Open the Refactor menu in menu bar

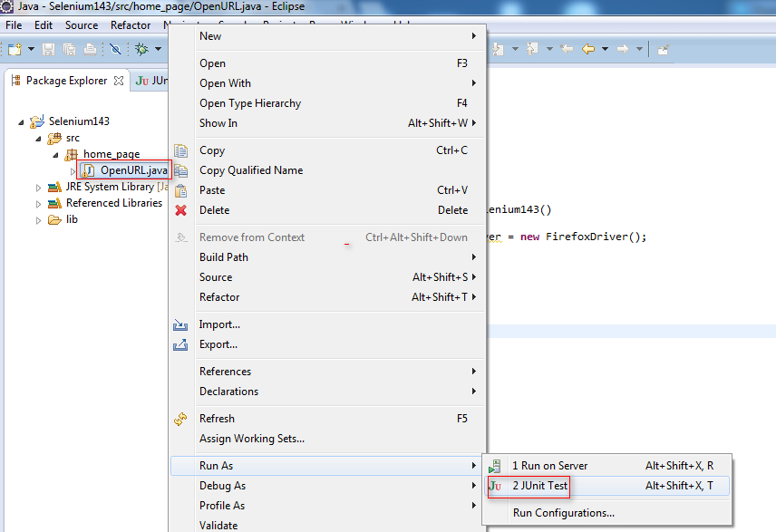pos(131,25)
